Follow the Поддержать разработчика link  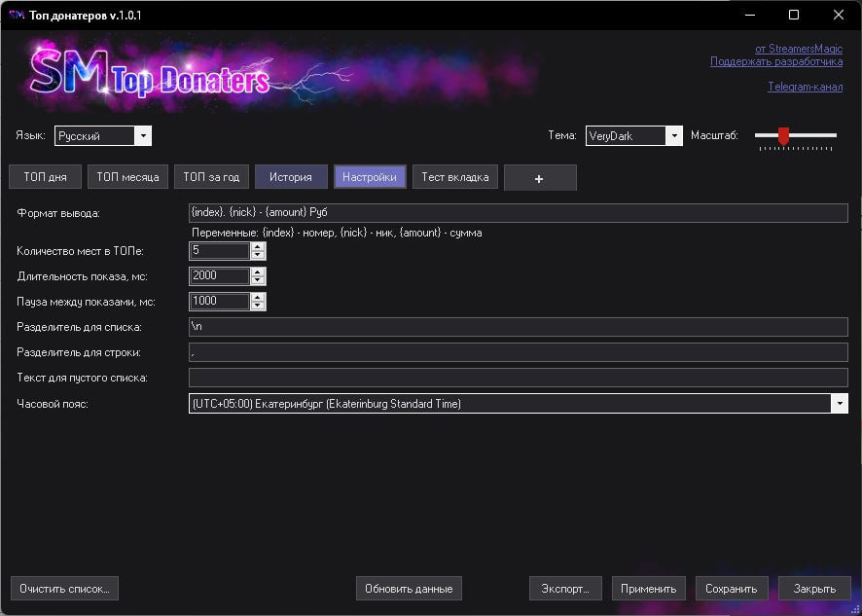[x=775, y=61]
